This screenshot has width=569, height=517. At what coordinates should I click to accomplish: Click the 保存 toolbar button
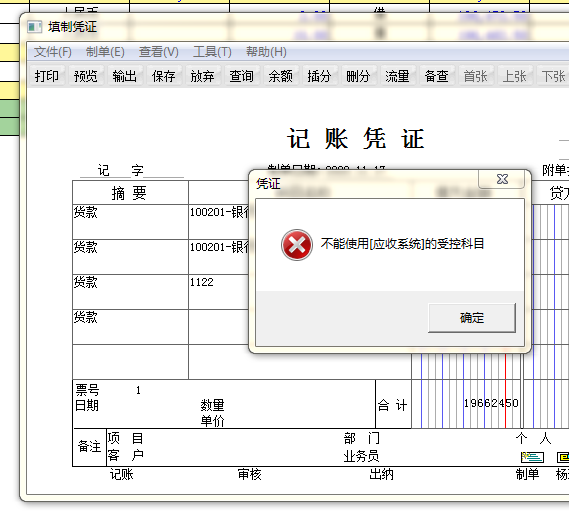tap(163, 76)
